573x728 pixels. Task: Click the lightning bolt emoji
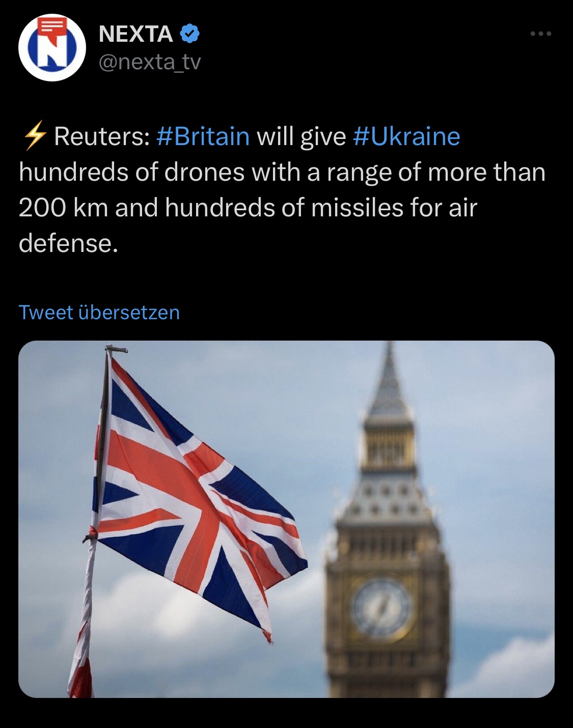(35, 137)
